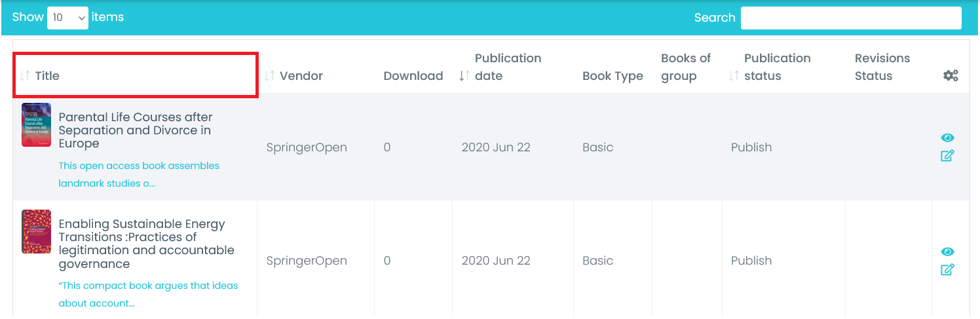Click into the Search input field
The height and width of the screenshot is (319, 980).
[850, 18]
